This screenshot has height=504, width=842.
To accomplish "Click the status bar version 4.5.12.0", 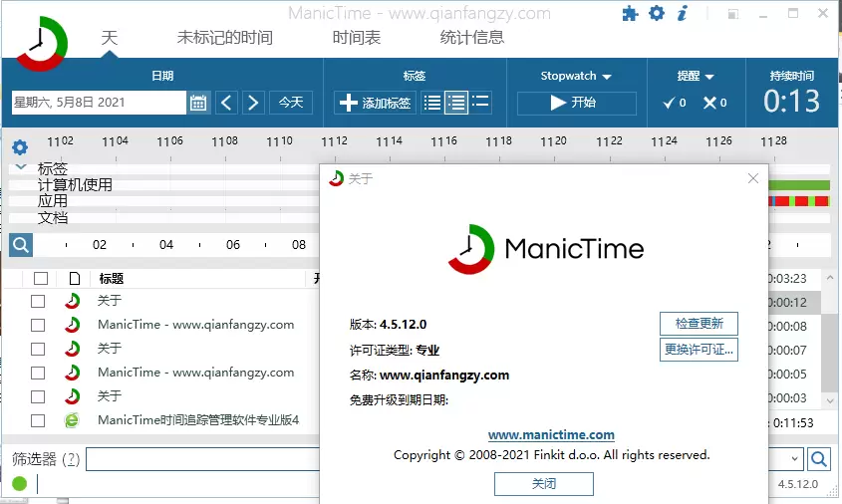I will [x=797, y=484].
